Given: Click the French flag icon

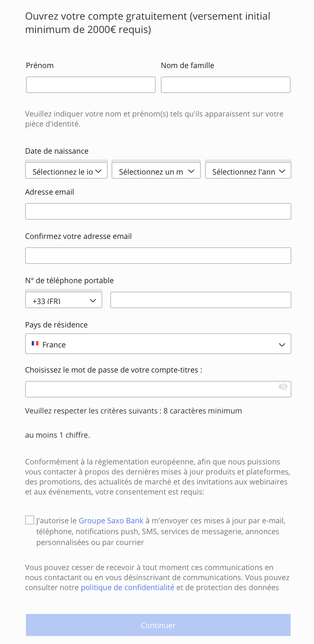Looking at the screenshot, I should point(35,344).
